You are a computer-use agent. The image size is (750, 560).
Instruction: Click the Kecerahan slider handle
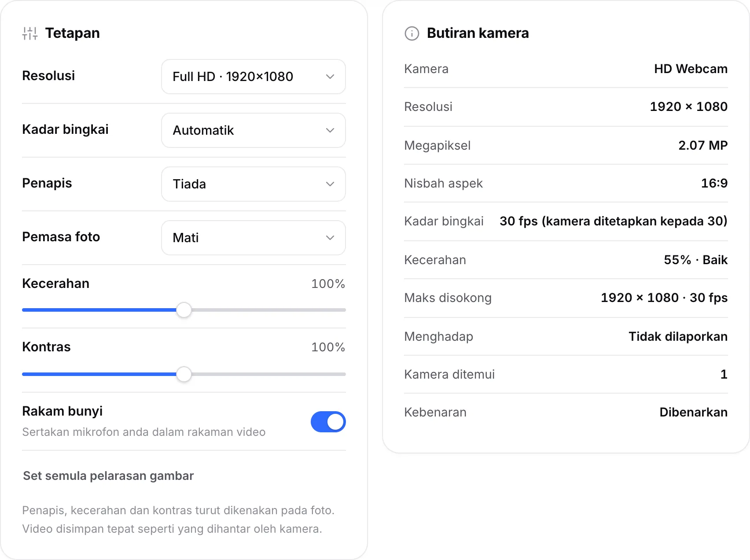[184, 310]
